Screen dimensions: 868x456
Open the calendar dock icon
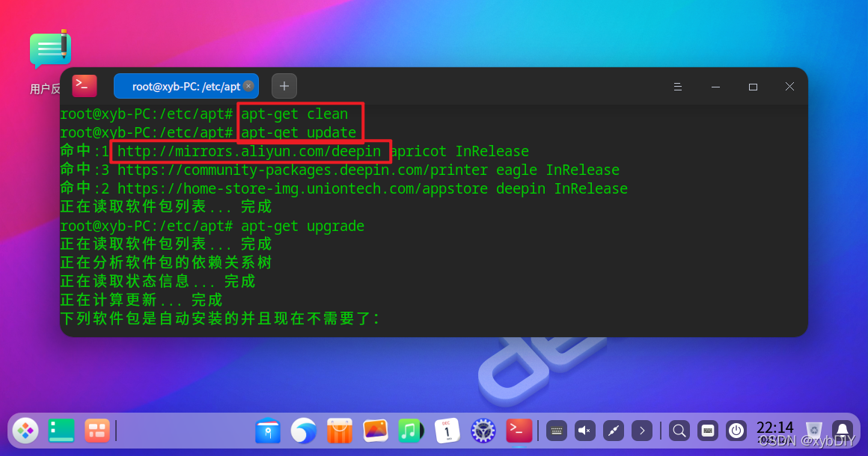[x=447, y=431]
